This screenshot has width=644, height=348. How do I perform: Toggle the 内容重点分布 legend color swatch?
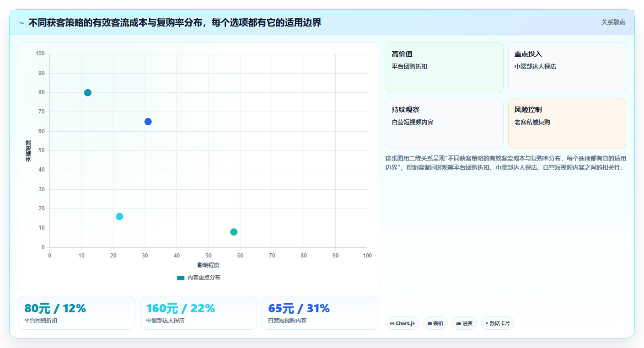coord(181,278)
